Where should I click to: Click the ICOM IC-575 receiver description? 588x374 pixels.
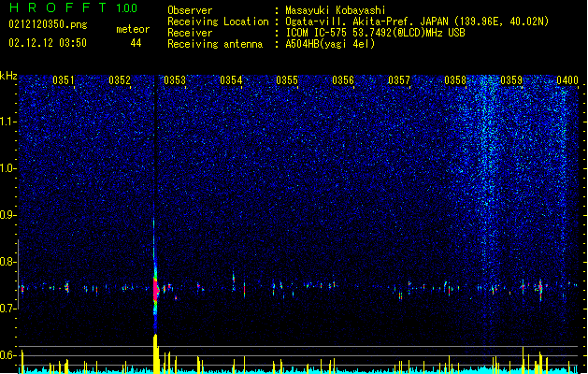[375, 33]
